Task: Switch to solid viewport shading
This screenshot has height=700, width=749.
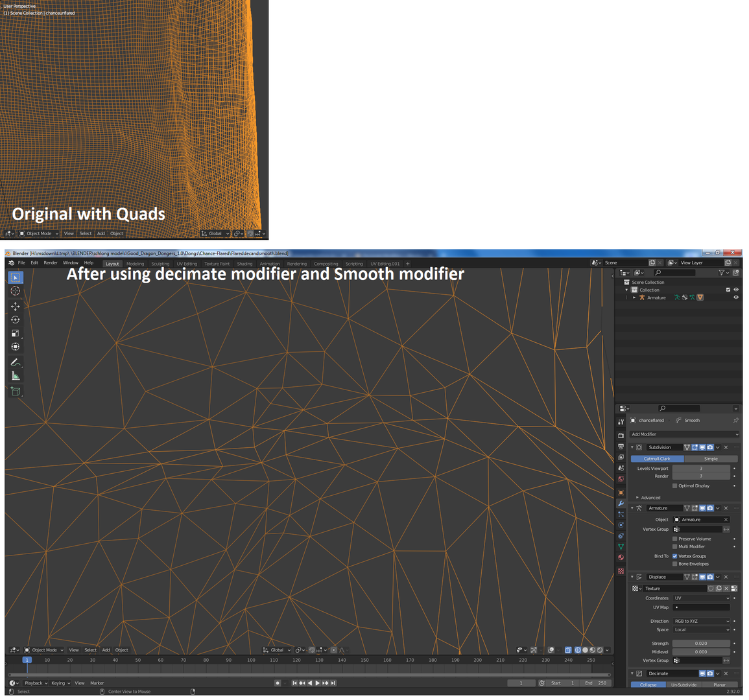Action: [x=585, y=650]
